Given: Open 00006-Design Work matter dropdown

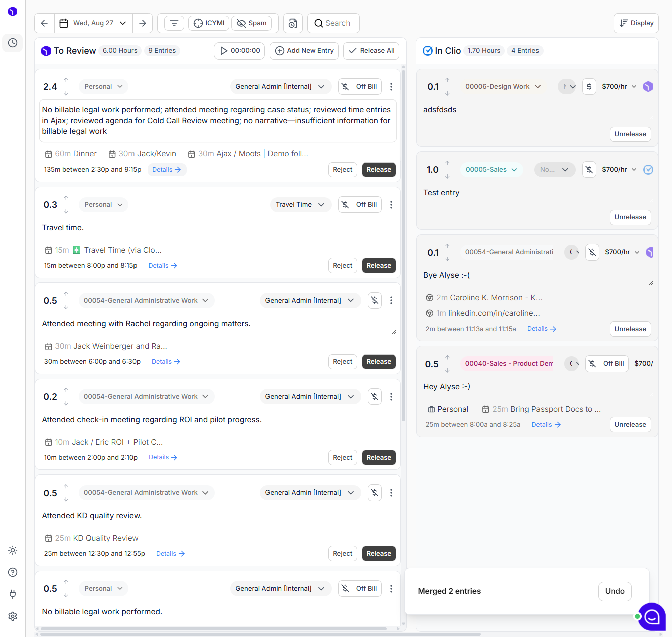Looking at the screenshot, I should coord(503,87).
